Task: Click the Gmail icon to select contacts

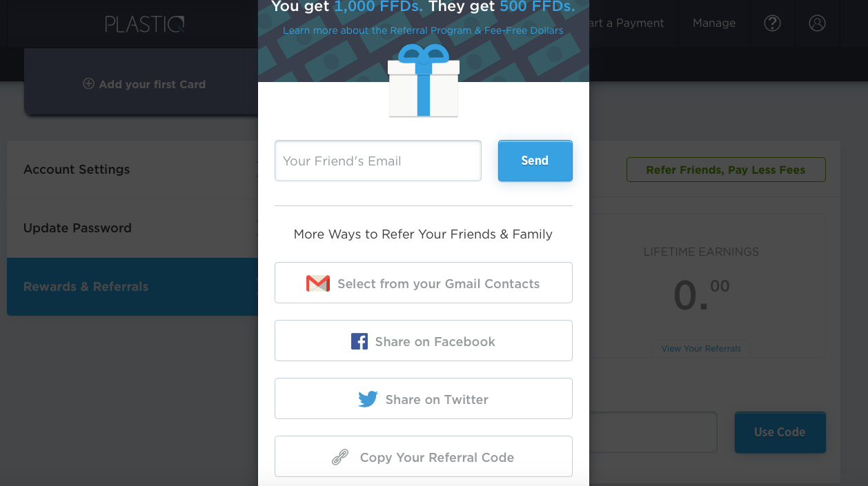Action: tap(317, 283)
